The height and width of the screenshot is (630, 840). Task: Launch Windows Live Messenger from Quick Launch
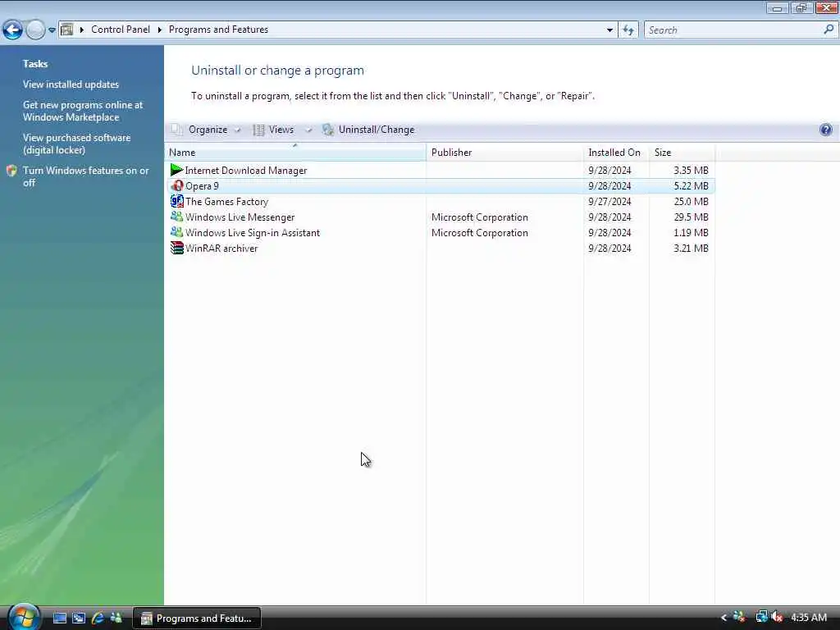116,618
